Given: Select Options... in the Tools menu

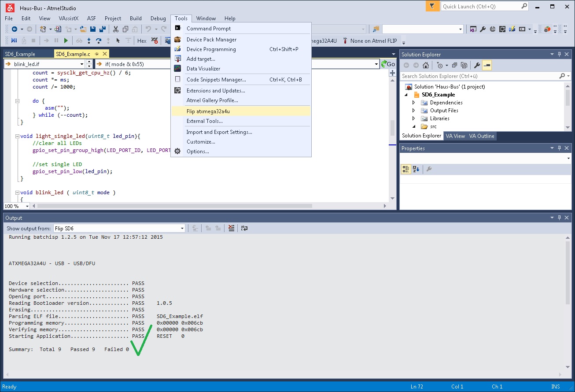Looking at the screenshot, I should (x=241, y=152).
